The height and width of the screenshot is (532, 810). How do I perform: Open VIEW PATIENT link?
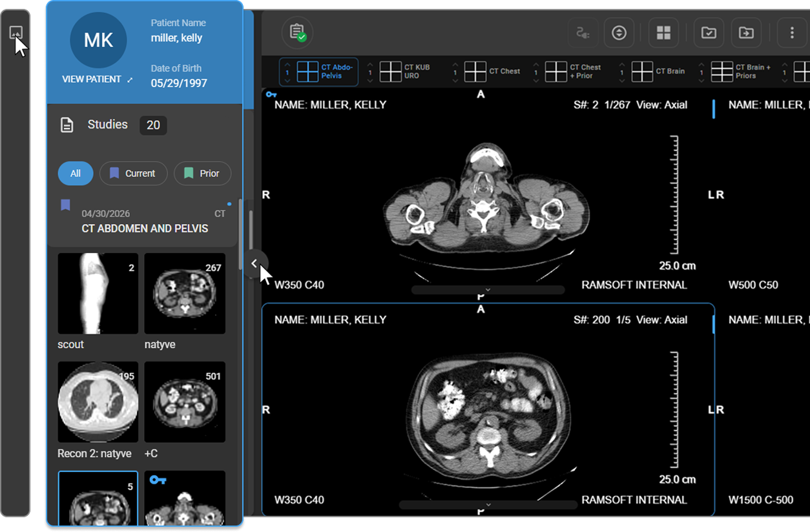92,79
